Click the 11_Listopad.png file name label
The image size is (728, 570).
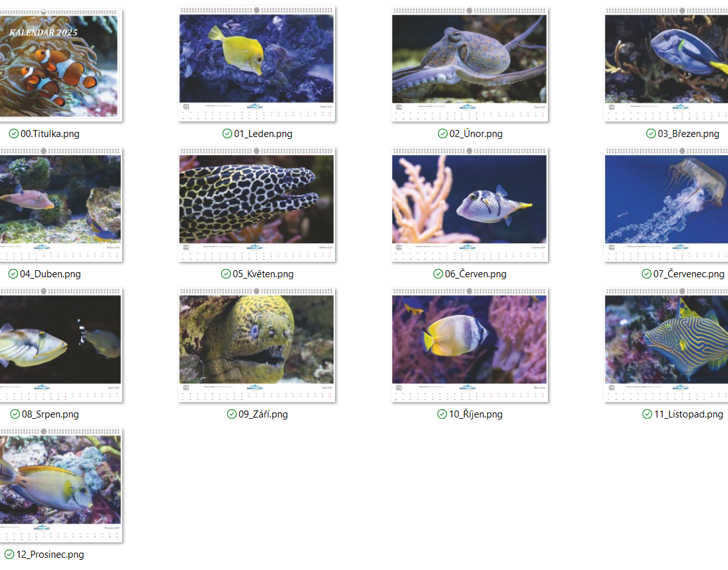click(x=689, y=414)
